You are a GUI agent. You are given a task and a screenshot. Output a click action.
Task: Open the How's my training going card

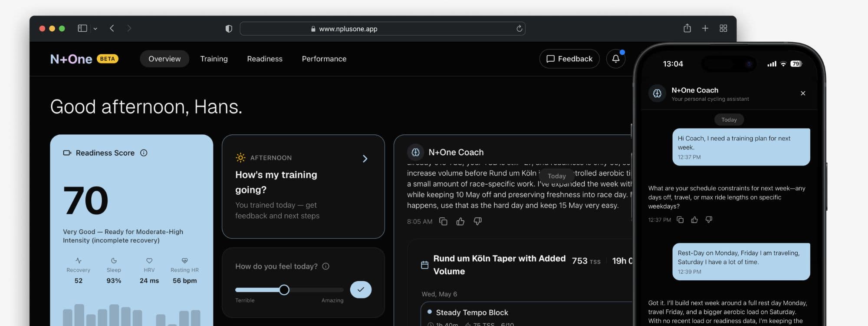pos(303,186)
